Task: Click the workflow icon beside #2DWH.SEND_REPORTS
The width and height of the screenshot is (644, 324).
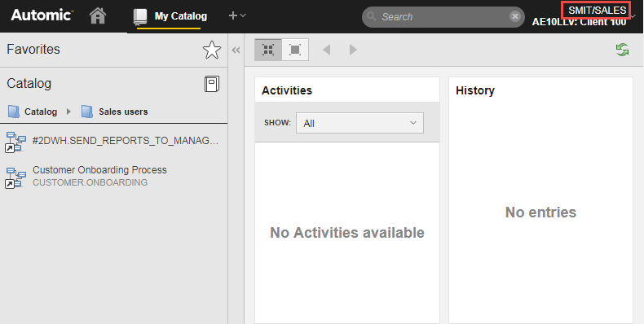Action: [x=15, y=142]
